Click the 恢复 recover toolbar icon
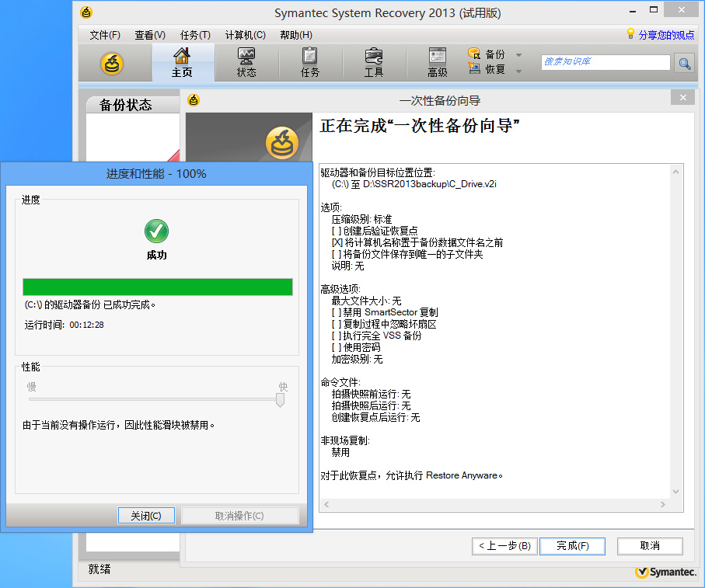 click(x=474, y=68)
